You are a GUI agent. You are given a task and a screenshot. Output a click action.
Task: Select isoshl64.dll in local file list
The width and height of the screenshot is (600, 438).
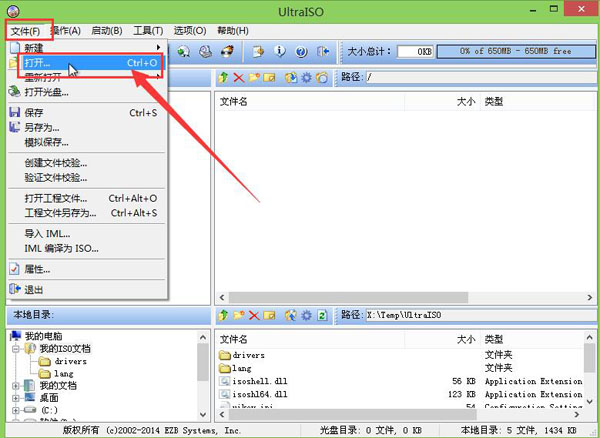tap(260, 394)
